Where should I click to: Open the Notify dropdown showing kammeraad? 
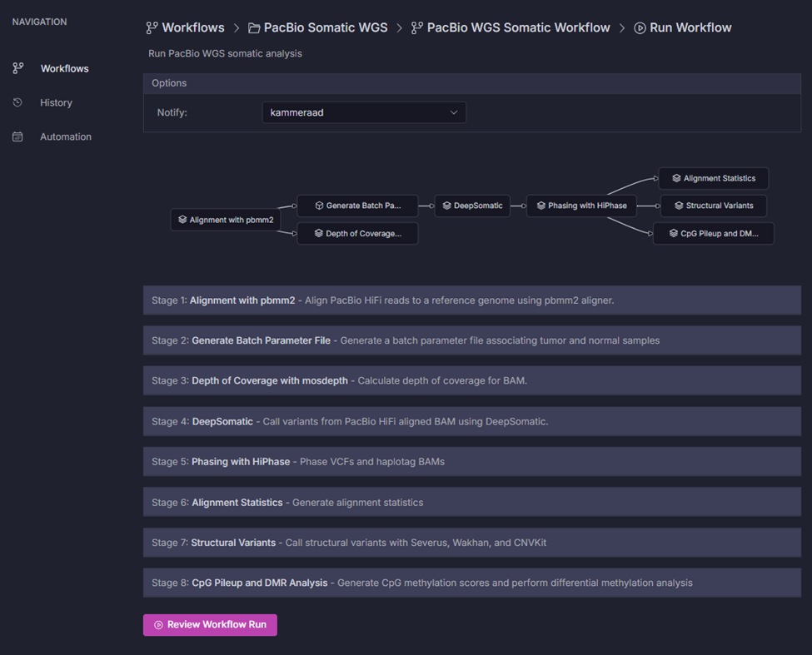(364, 112)
